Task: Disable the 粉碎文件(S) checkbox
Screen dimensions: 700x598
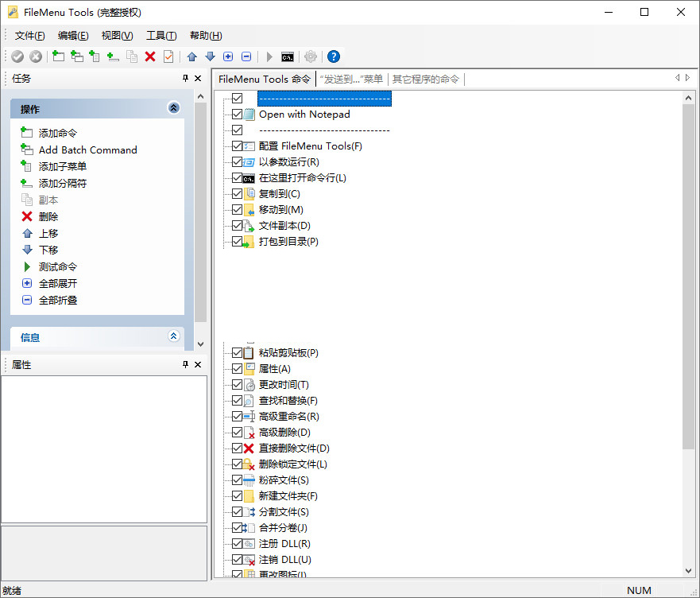Action: point(238,480)
